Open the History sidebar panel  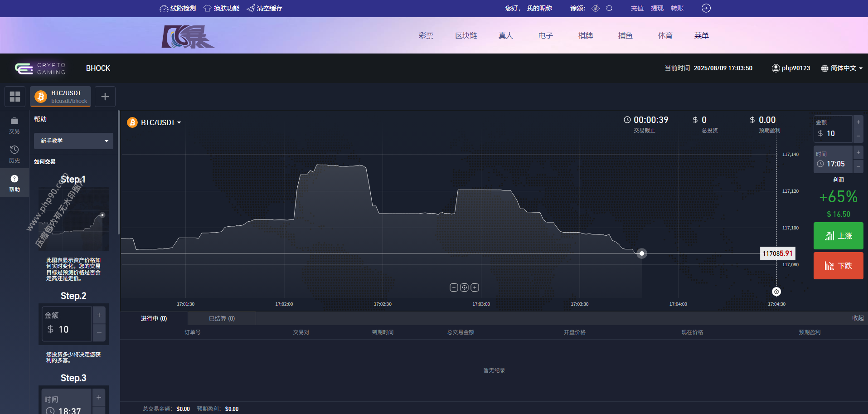pyautogui.click(x=15, y=154)
